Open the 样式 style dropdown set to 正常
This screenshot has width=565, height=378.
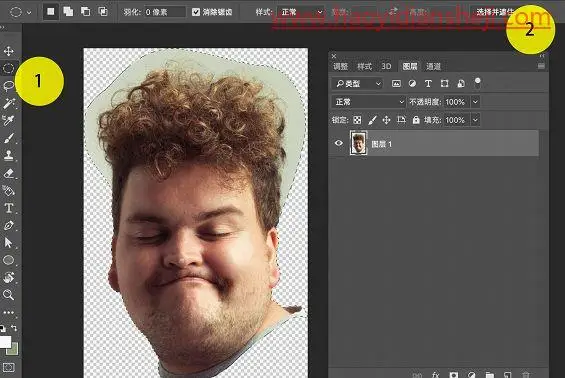click(x=301, y=12)
